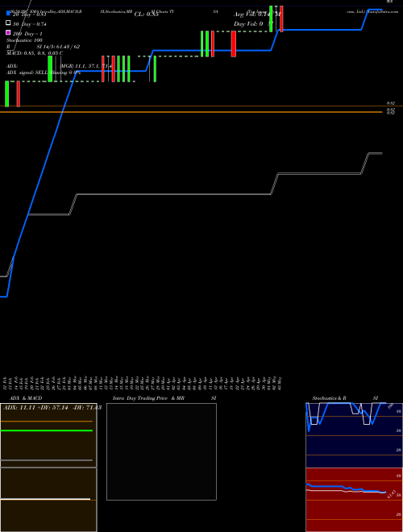Image resolution: width=403 pixels, height=532 pixels.
Task: Click the 'Day Vol: 0' label
Action: pos(248,24)
